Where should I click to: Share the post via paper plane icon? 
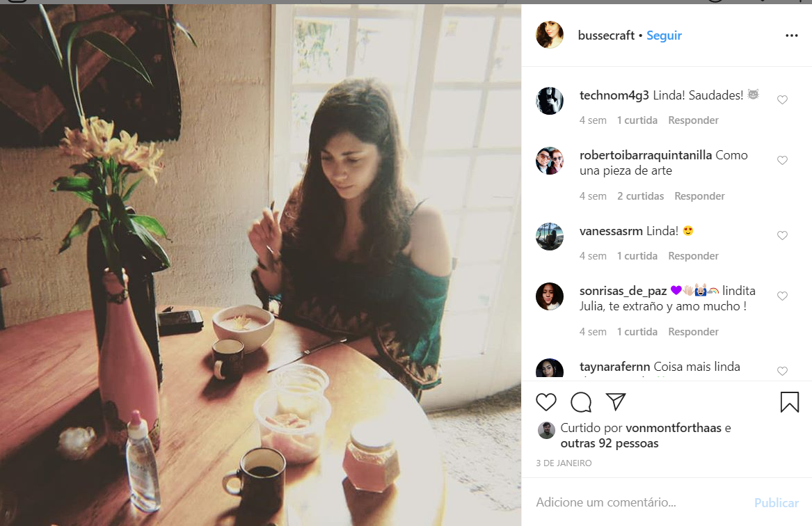pyautogui.click(x=616, y=401)
